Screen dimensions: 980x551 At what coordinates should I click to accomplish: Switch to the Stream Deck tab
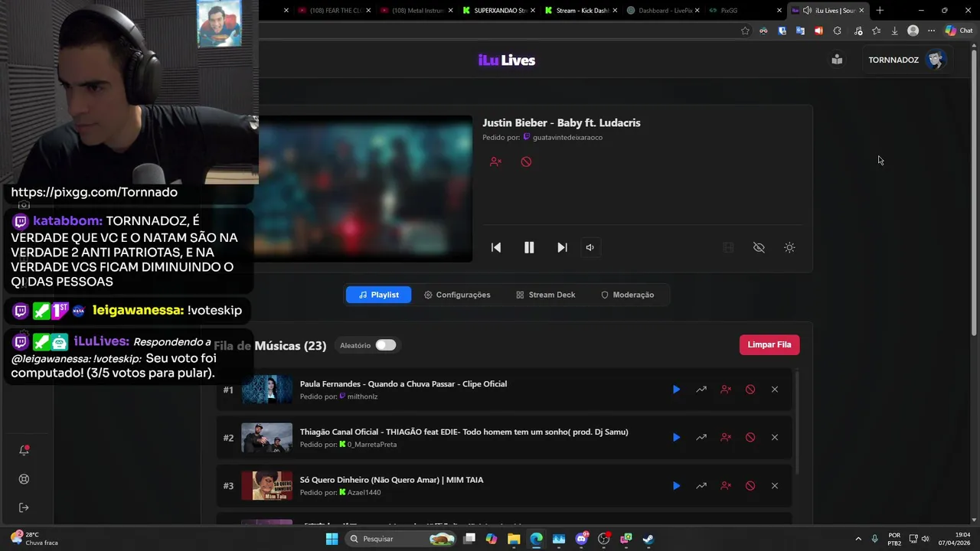pos(545,295)
